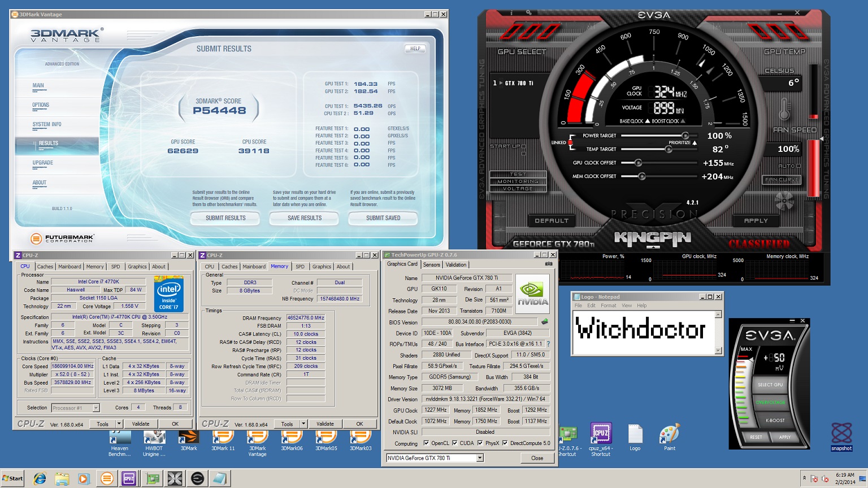Click the GPU-Z screenshot camera icon
Viewport: 868px width, 488px height.
pos(548,264)
